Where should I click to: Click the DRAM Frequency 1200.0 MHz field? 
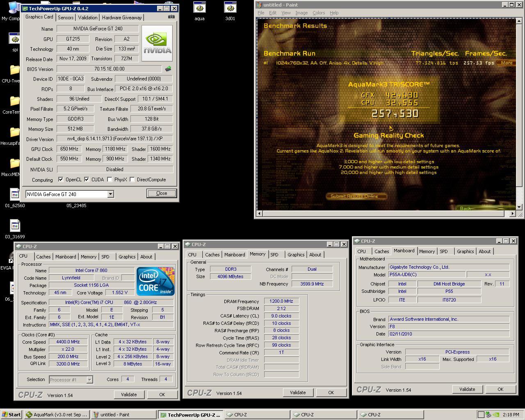click(x=281, y=301)
